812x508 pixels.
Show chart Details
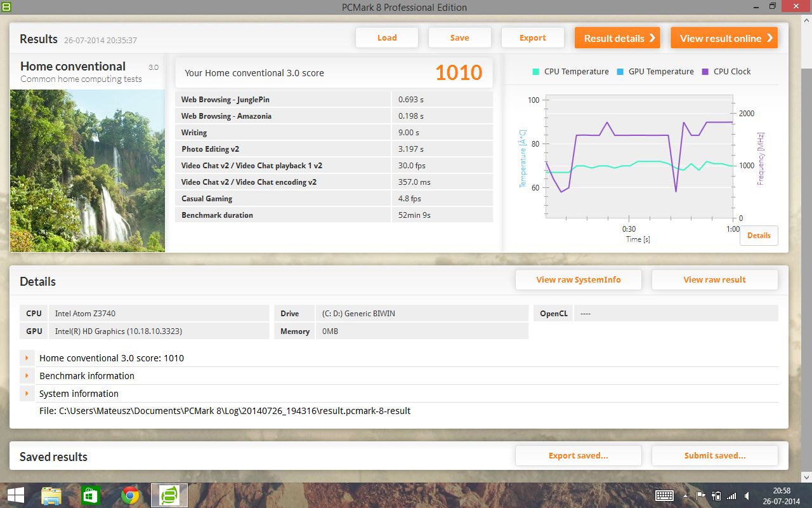[759, 235]
